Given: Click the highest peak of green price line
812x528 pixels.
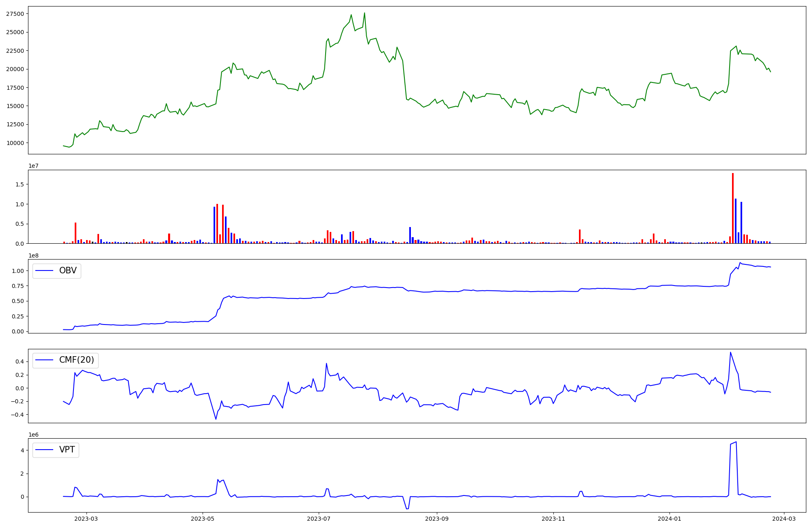Looking at the screenshot, I should [364, 13].
